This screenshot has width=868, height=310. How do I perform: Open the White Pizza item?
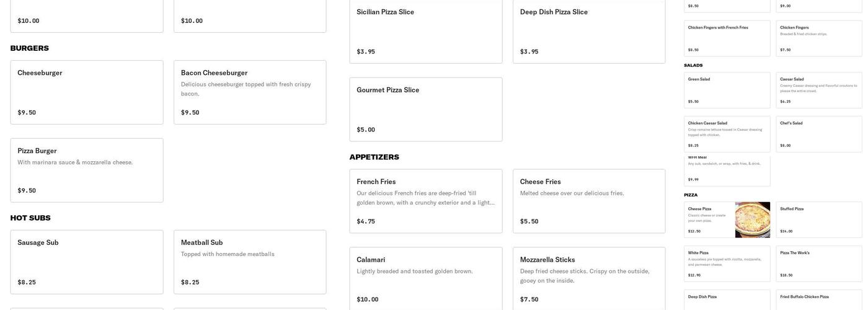727,263
